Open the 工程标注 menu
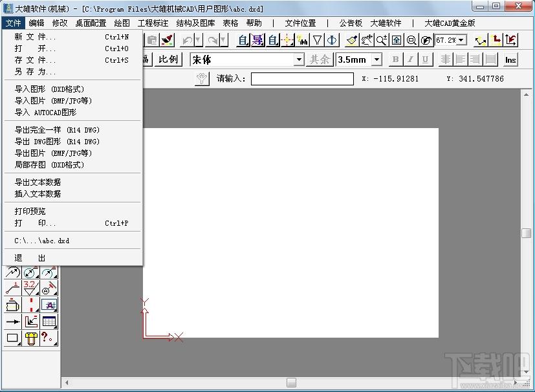Viewport: 535px width, 392px height. pyautogui.click(x=153, y=23)
